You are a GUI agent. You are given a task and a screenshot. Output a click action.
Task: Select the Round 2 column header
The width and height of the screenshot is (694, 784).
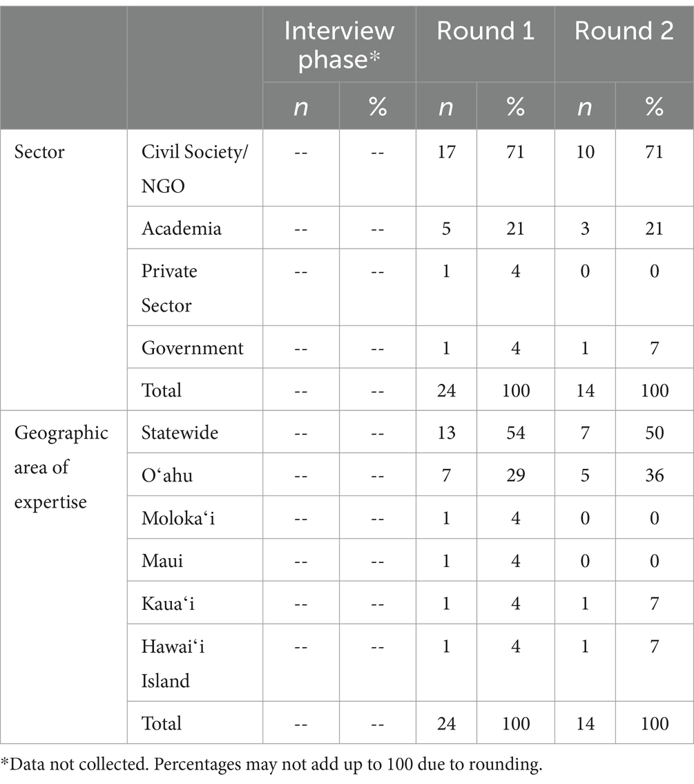pyautogui.click(x=624, y=32)
